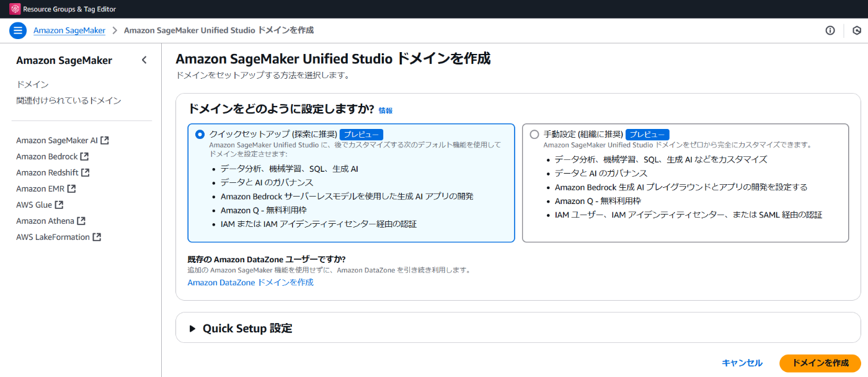Click external link icon beside AWS LakeFormation
The width and height of the screenshot is (868, 377).
click(x=97, y=237)
